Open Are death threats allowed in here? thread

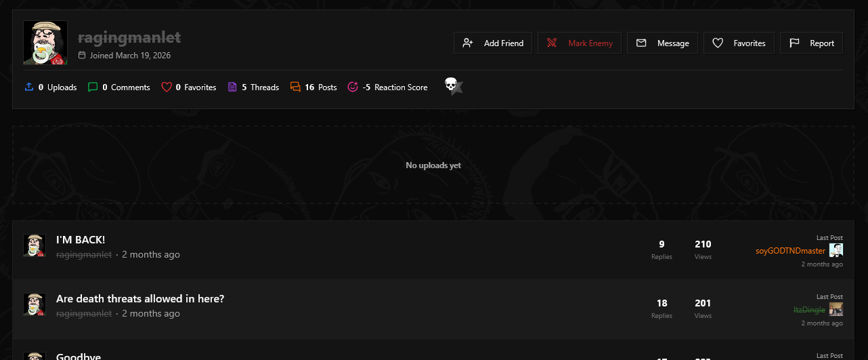coord(140,299)
